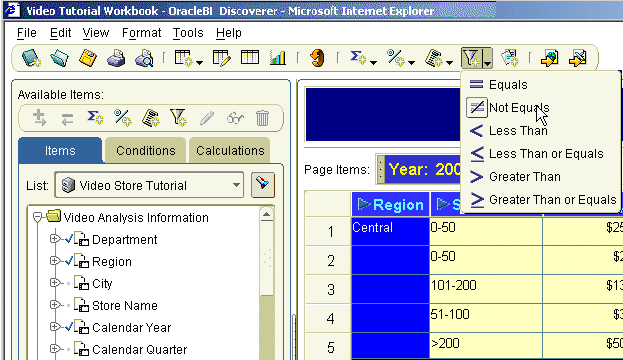Open the Calculation dropdown arrow in main toolbar
Image resolution: width=623 pixels, height=360 pixels.
(449, 62)
